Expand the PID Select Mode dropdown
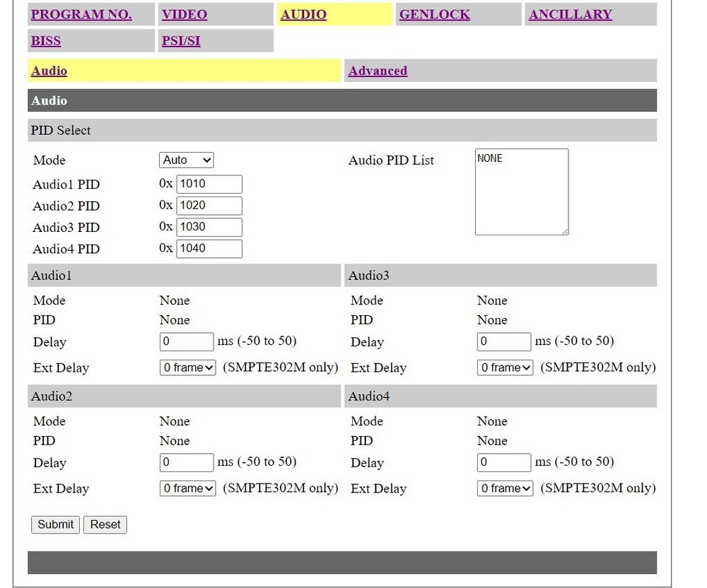 point(186,160)
